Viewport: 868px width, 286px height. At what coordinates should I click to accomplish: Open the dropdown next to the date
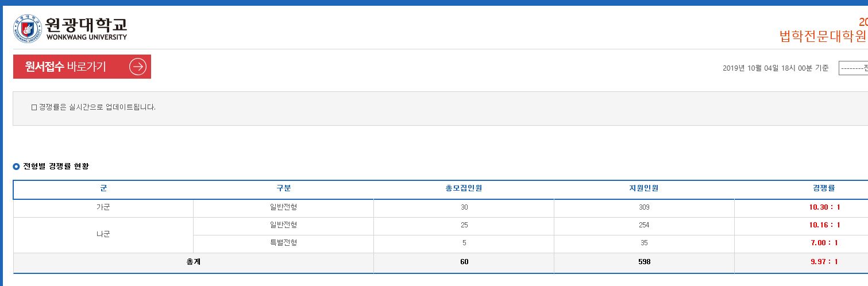853,68
